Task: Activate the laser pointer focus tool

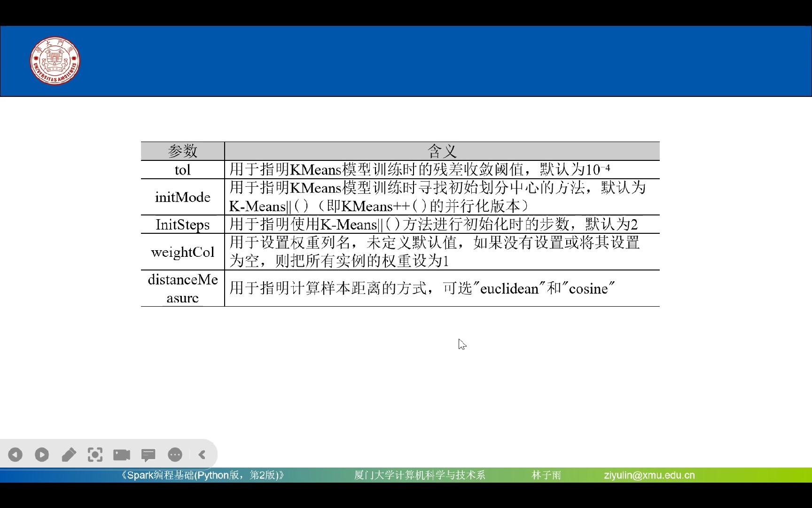Action: pyautogui.click(x=95, y=454)
